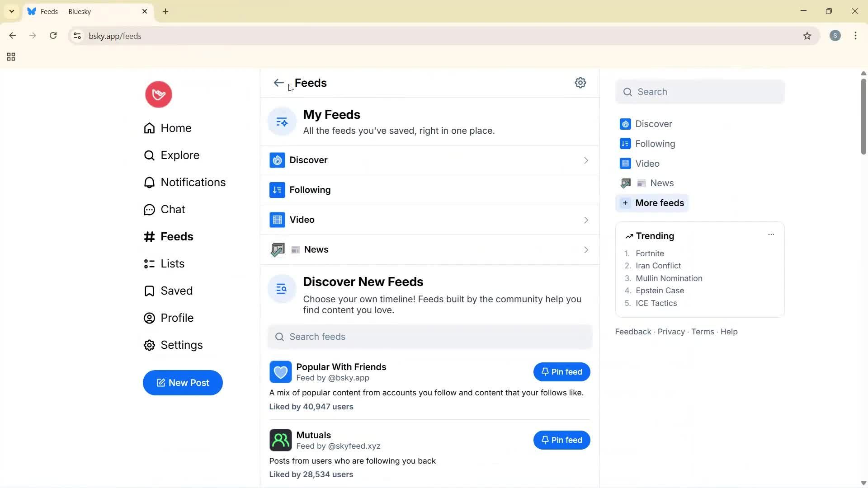Bookmark this page via the star icon
The width and height of the screenshot is (868, 488).
pyautogui.click(x=807, y=36)
